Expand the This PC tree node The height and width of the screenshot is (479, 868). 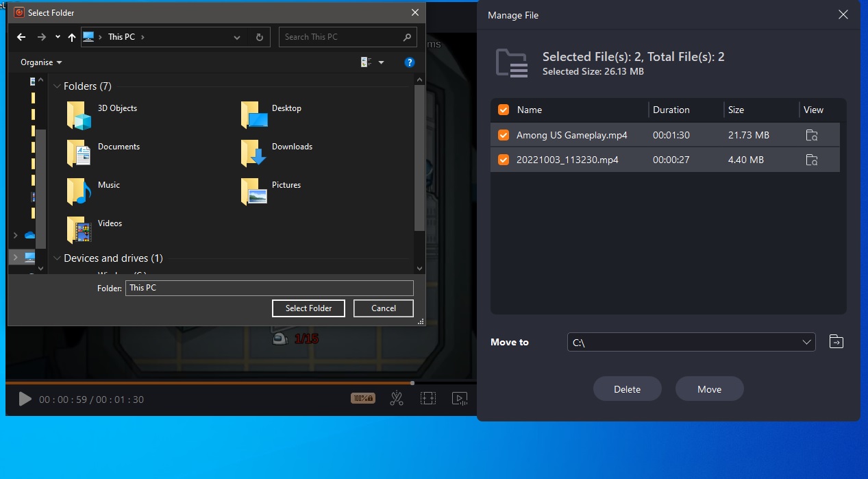pyautogui.click(x=15, y=258)
